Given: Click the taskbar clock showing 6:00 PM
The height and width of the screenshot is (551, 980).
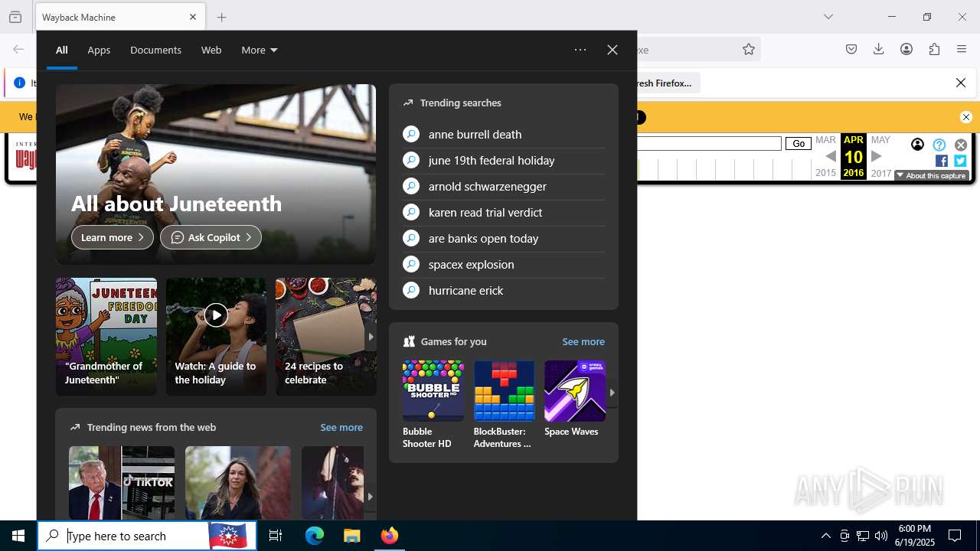Looking at the screenshot, I should 916,536.
